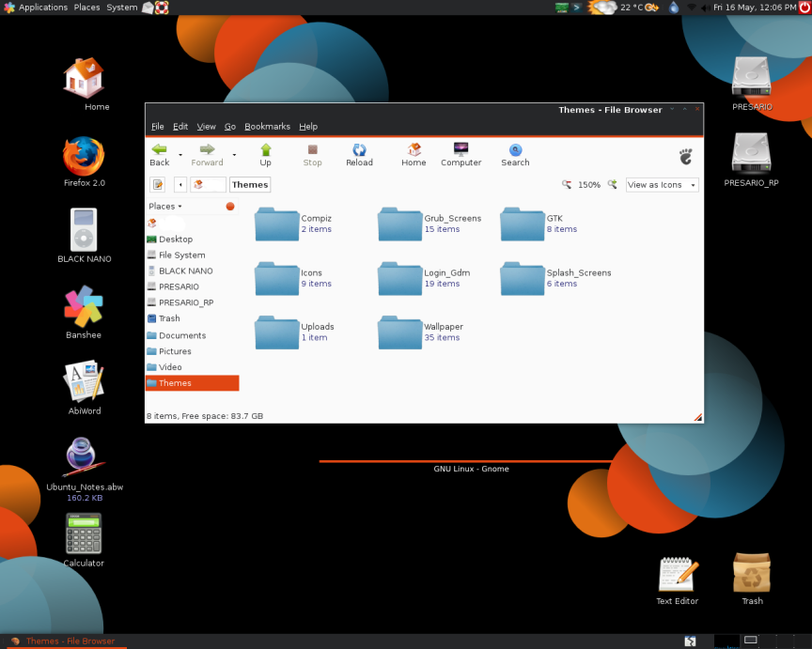Click the clock showing Fri 16 May
The width and height of the screenshot is (812, 649).
pos(755,8)
